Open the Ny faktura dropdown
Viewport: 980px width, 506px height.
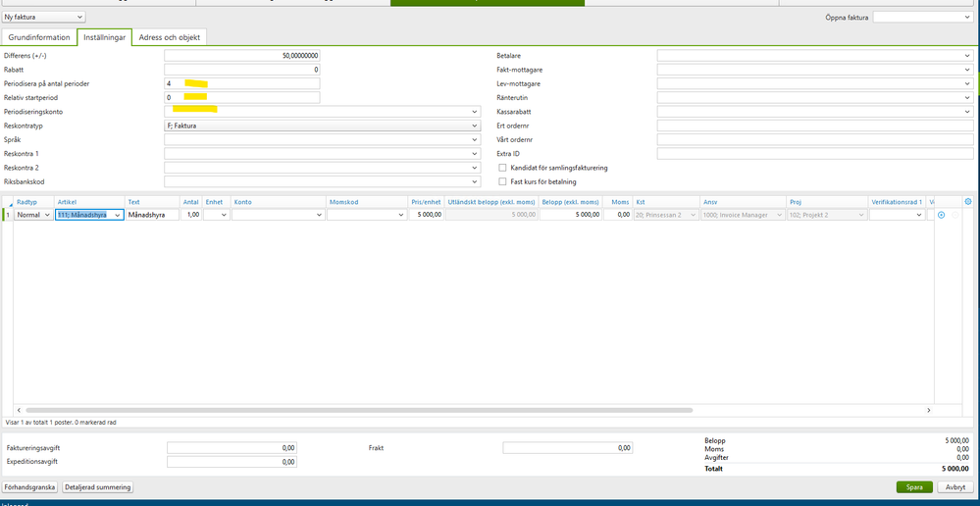click(44, 17)
